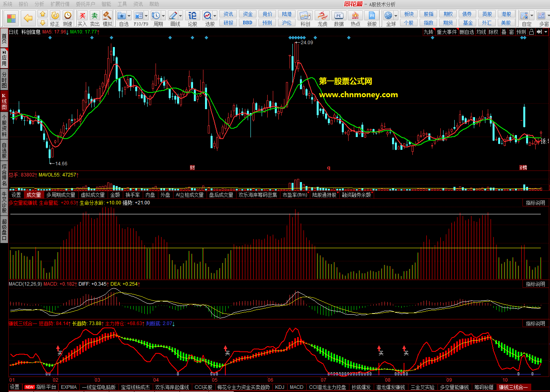
Task: Expand the 自定 dropdown arrow
Action: coord(532,16)
